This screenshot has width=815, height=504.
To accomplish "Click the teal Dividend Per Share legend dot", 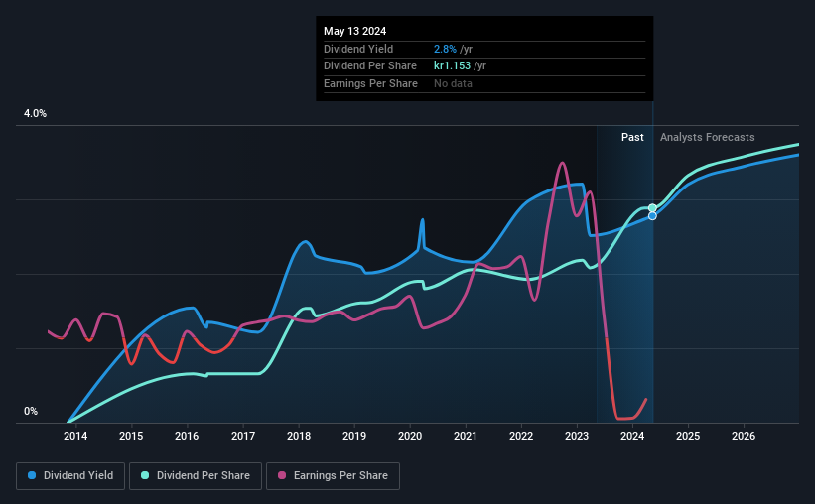I will 145,475.
